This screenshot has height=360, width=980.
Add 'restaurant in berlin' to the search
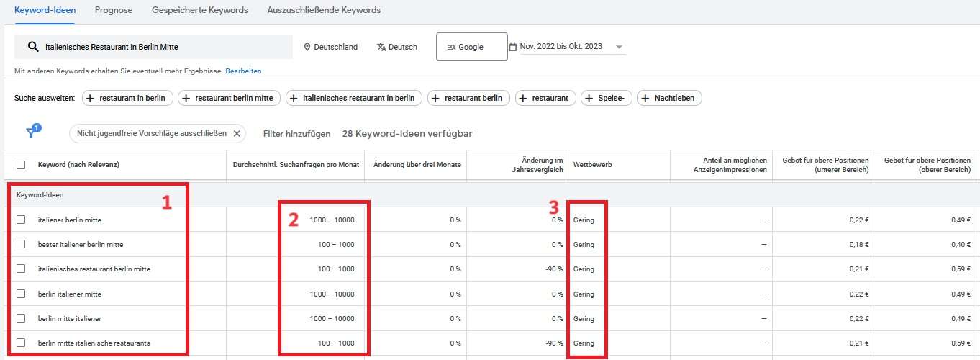click(x=127, y=98)
